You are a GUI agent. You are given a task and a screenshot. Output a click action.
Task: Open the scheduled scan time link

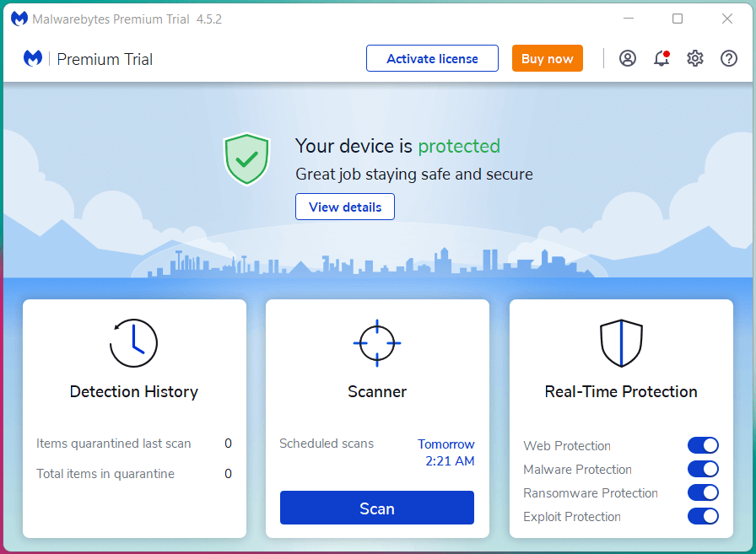446,453
